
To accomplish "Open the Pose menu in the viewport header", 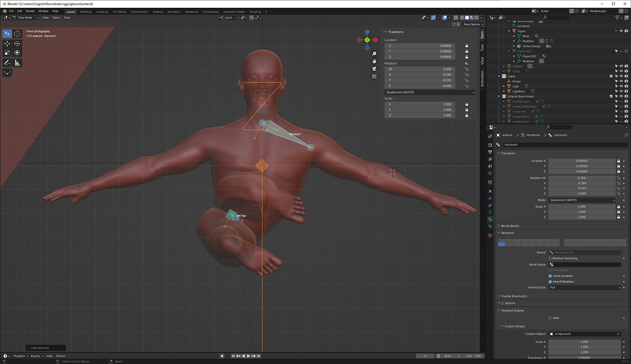I will (x=67, y=17).
